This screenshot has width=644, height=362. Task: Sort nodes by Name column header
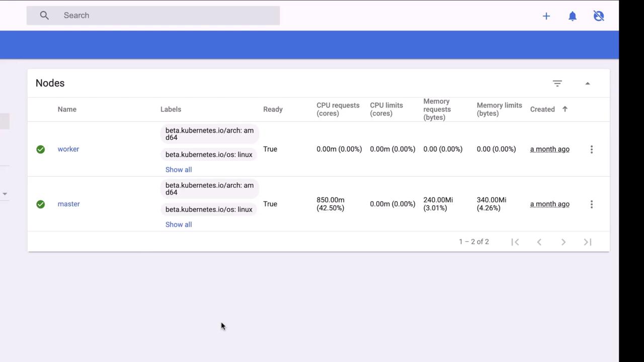click(67, 109)
